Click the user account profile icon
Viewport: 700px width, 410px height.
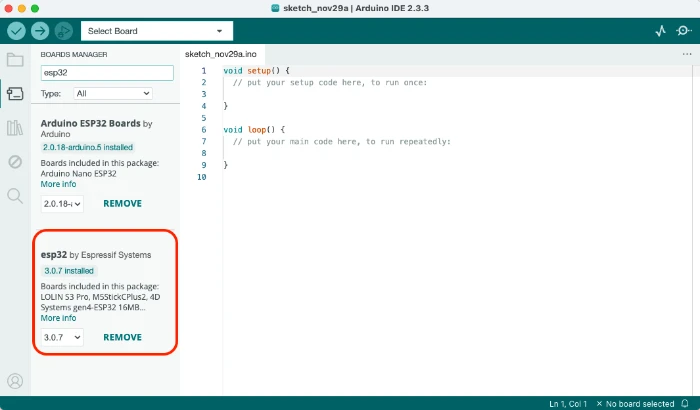pos(15,381)
